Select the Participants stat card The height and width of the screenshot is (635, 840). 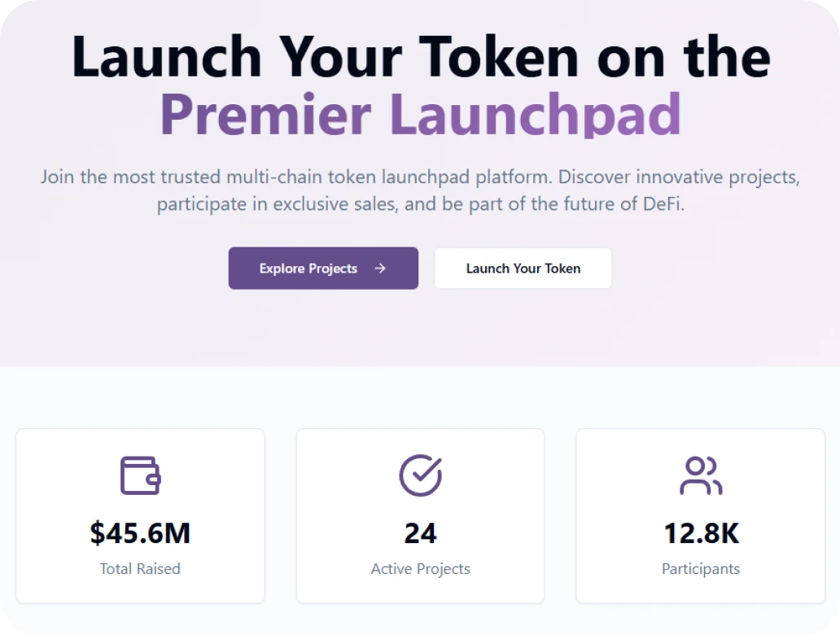[700, 516]
